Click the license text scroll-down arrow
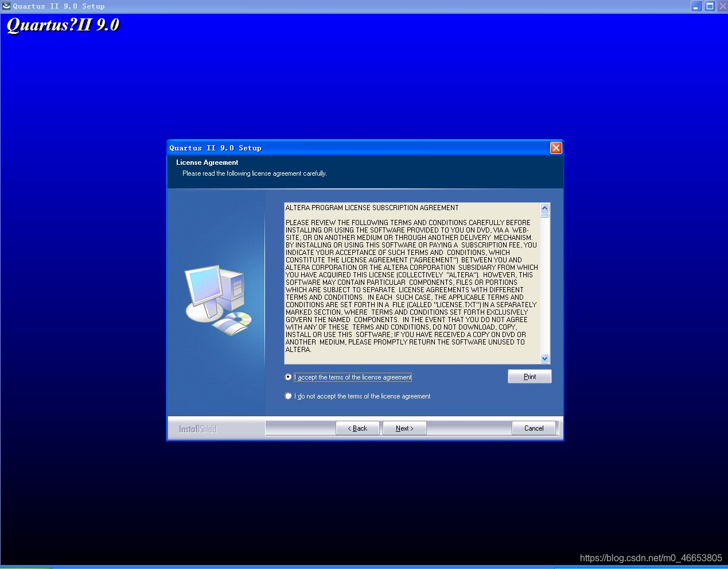The width and height of the screenshot is (728, 569). click(x=545, y=359)
